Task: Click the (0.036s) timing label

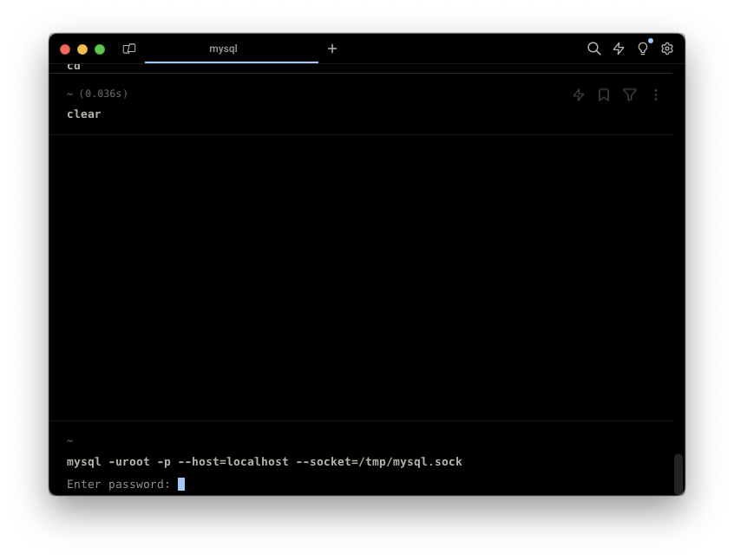Action: (103, 94)
